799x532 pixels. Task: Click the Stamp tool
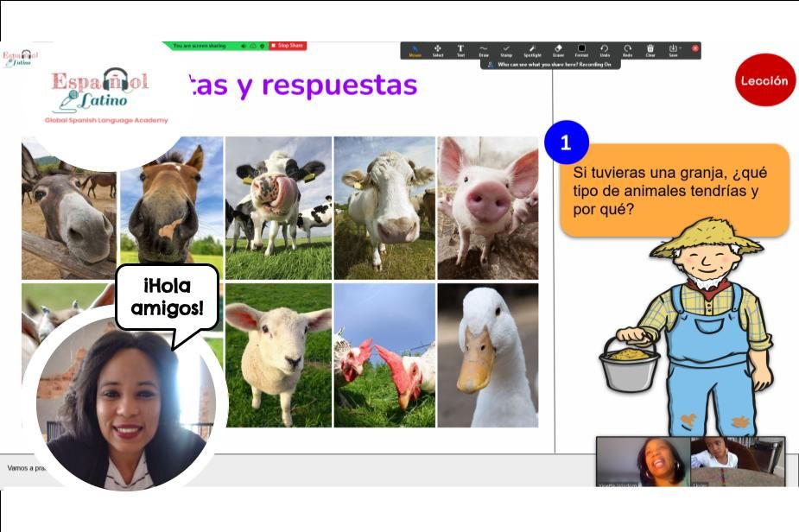(x=507, y=50)
